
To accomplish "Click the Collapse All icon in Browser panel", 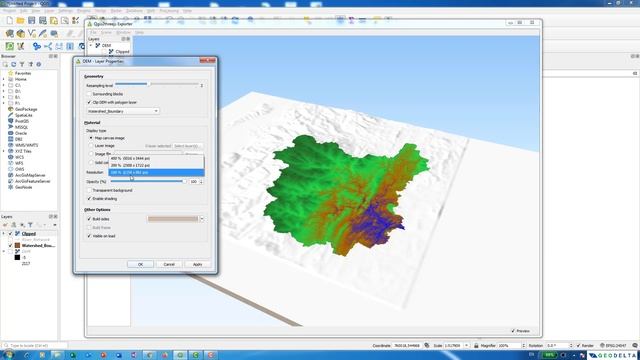I will pos(31,64).
